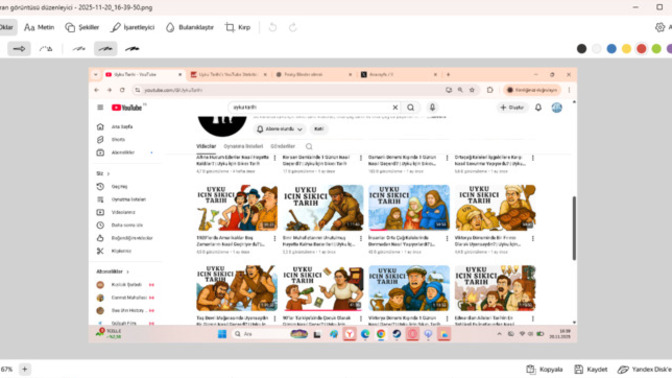Click the Steam icon in the captured taskbar
This screenshot has width=672, height=378.
click(396, 334)
